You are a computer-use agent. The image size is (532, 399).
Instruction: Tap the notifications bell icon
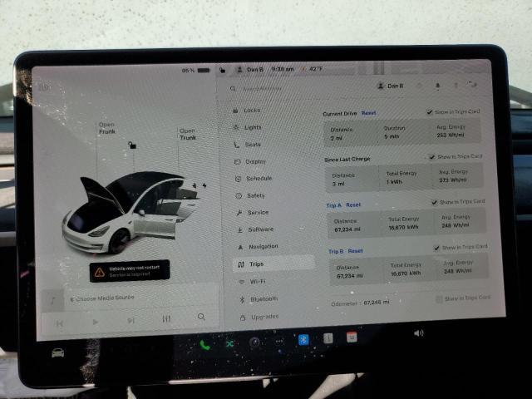(438, 86)
